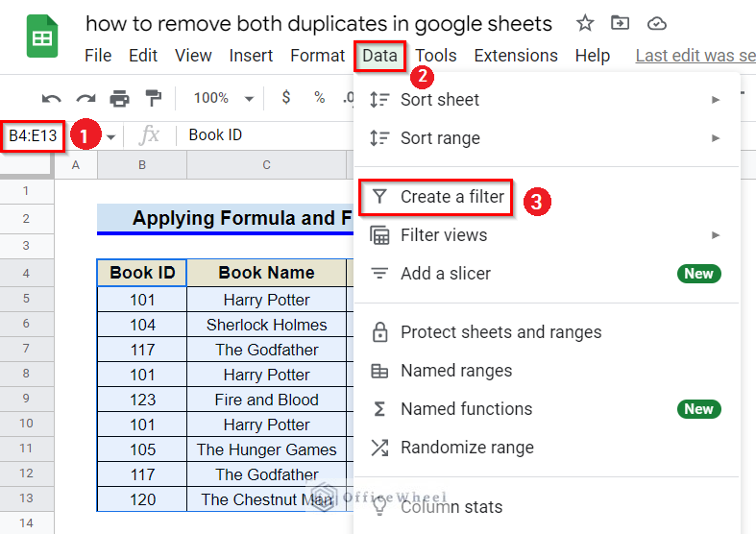
Task: Open the View menu
Action: pos(193,56)
